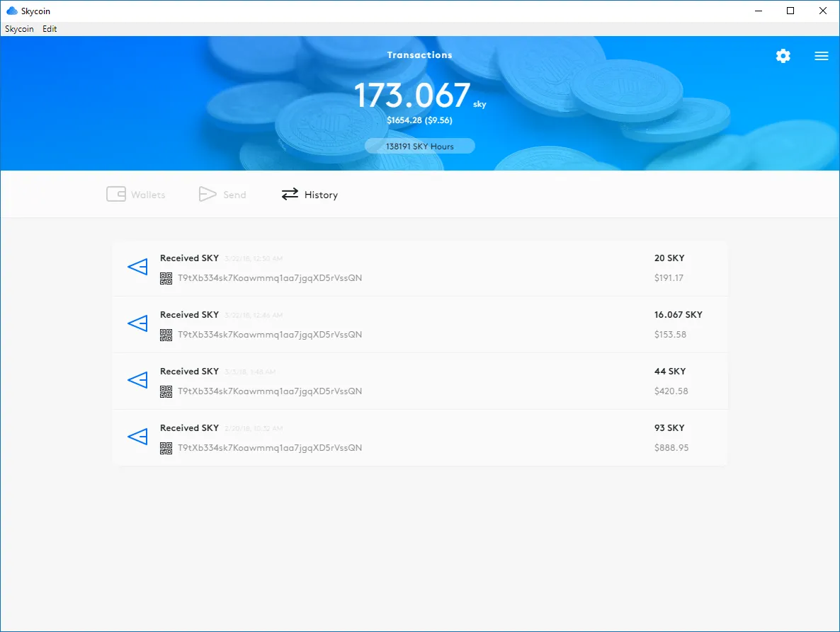Click the 138191 SKY Hours pill
This screenshot has width=840, height=632.
[x=419, y=146]
